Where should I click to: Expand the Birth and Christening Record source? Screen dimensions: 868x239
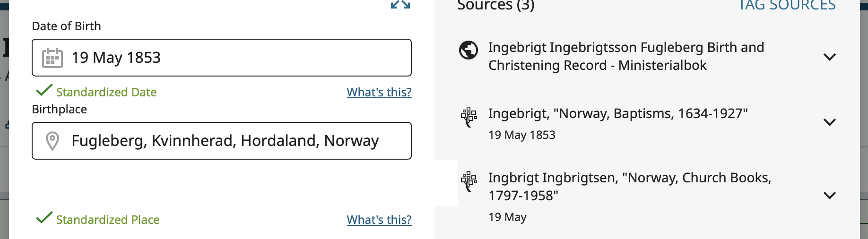[829, 57]
